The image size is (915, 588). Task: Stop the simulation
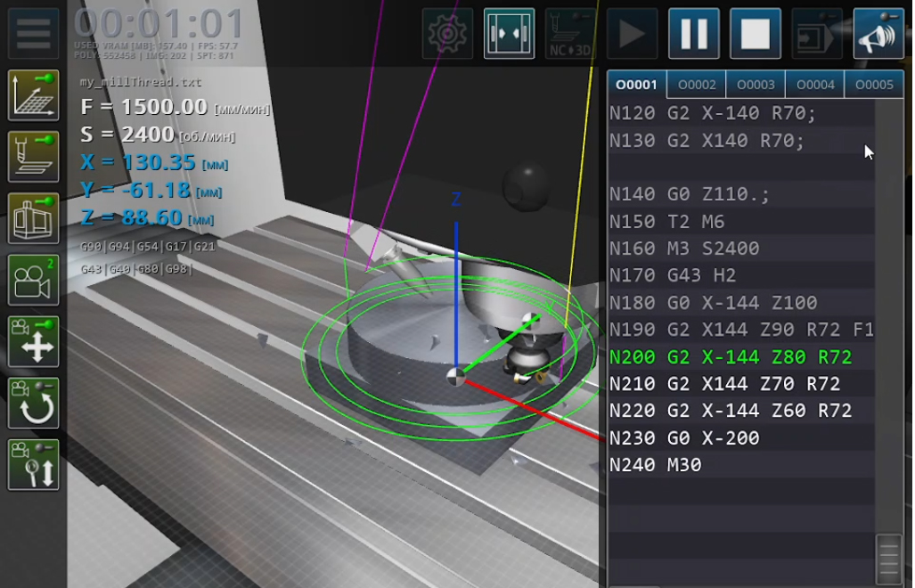tap(756, 34)
